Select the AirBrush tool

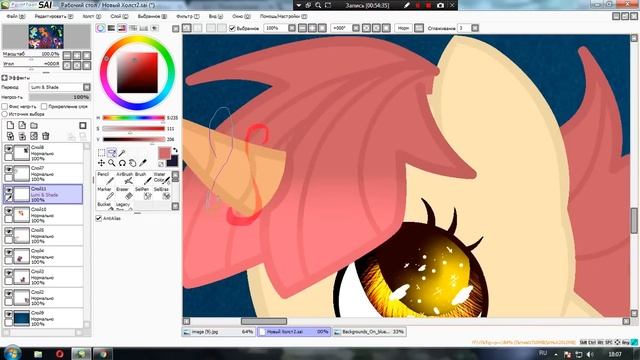click(125, 178)
